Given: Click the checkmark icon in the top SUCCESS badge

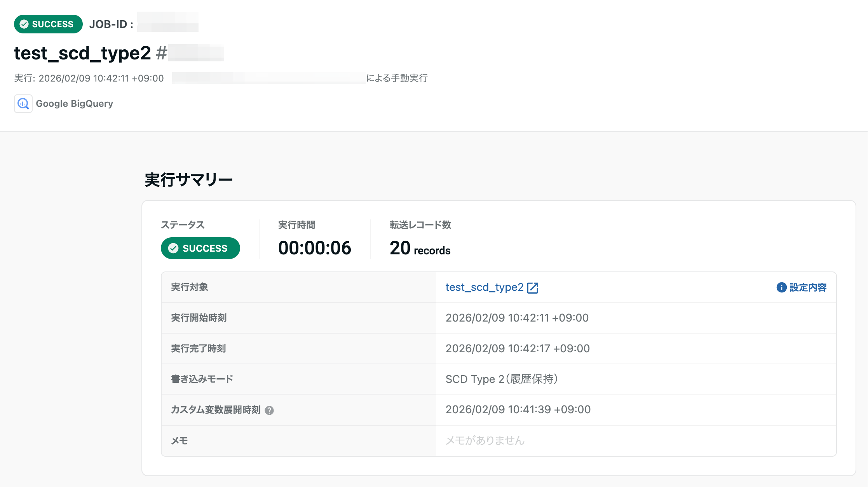Looking at the screenshot, I should [24, 24].
